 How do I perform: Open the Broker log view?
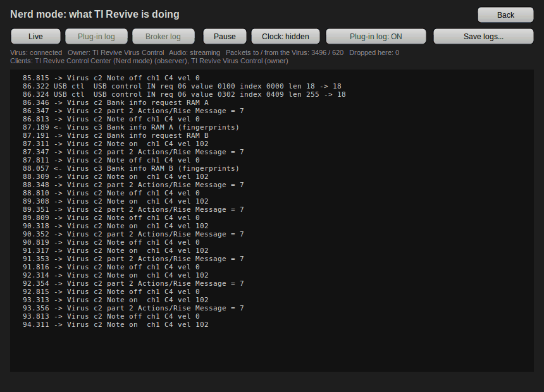pos(163,37)
